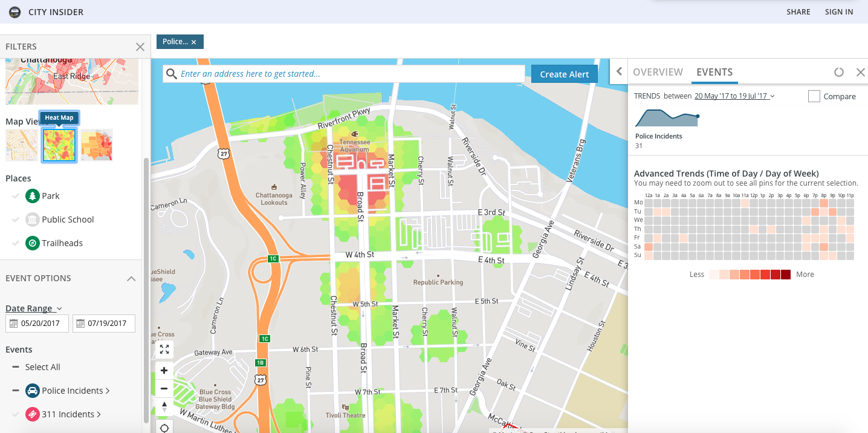Image resolution: width=868 pixels, height=433 pixels.
Task: Click the 311 Incidents pink icon
Action: tap(33, 414)
